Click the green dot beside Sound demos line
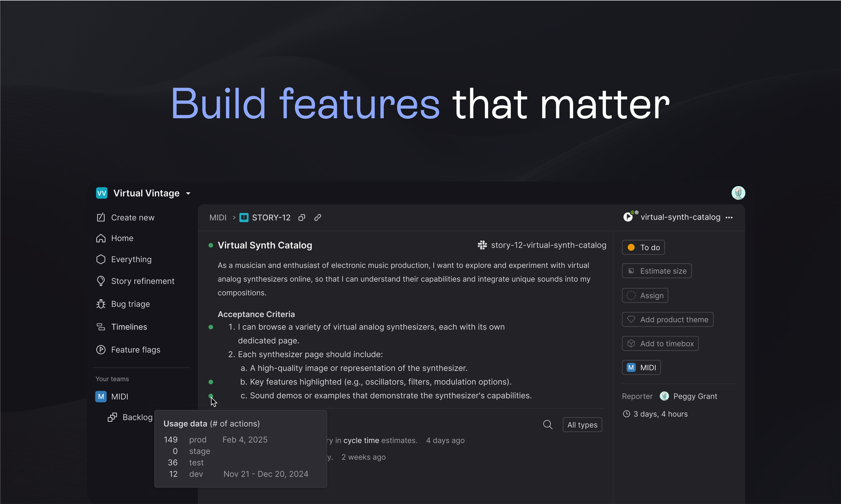The width and height of the screenshot is (841, 504). coord(211,396)
